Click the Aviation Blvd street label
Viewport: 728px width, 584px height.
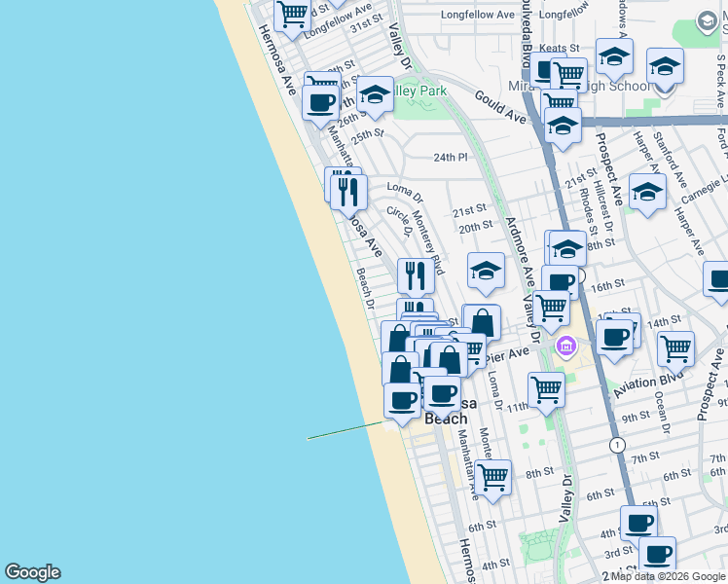(x=648, y=383)
